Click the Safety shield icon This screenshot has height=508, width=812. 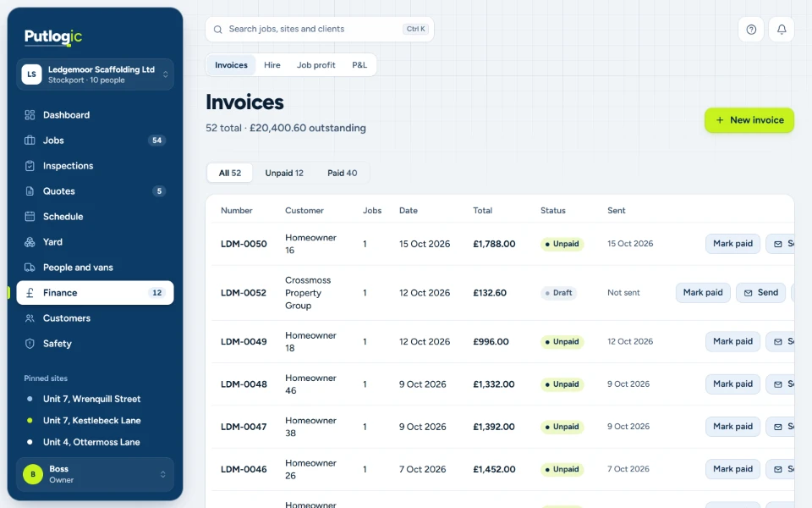[x=30, y=344]
